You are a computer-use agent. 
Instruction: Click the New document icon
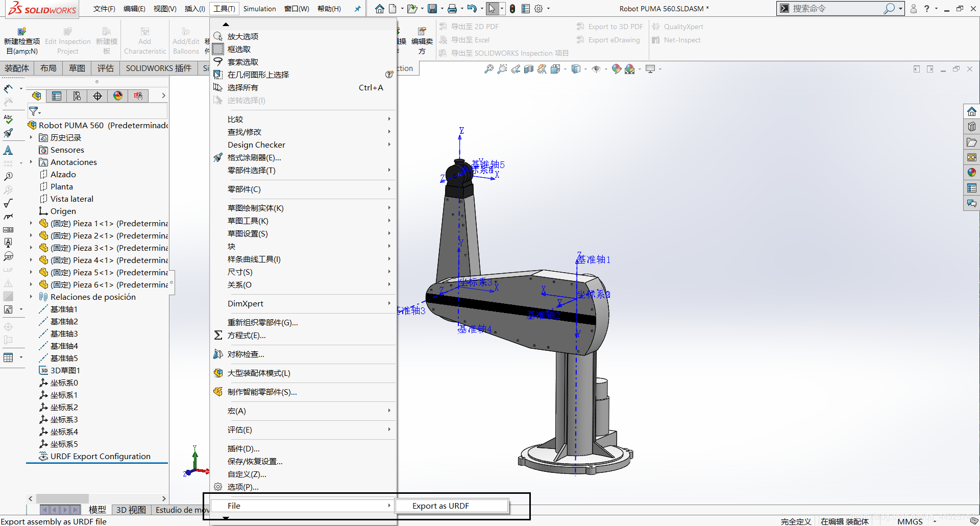tap(393, 9)
